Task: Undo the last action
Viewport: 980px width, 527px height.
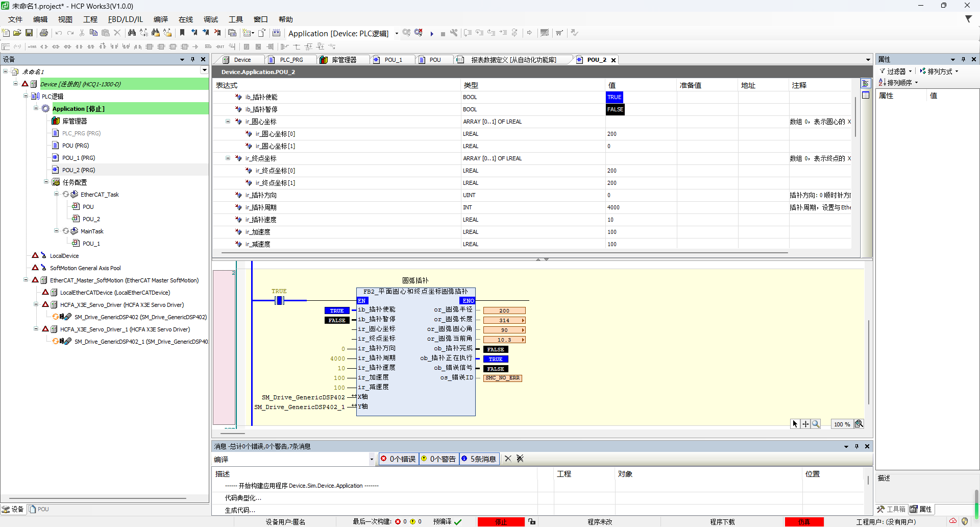Action: tap(59, 33)
